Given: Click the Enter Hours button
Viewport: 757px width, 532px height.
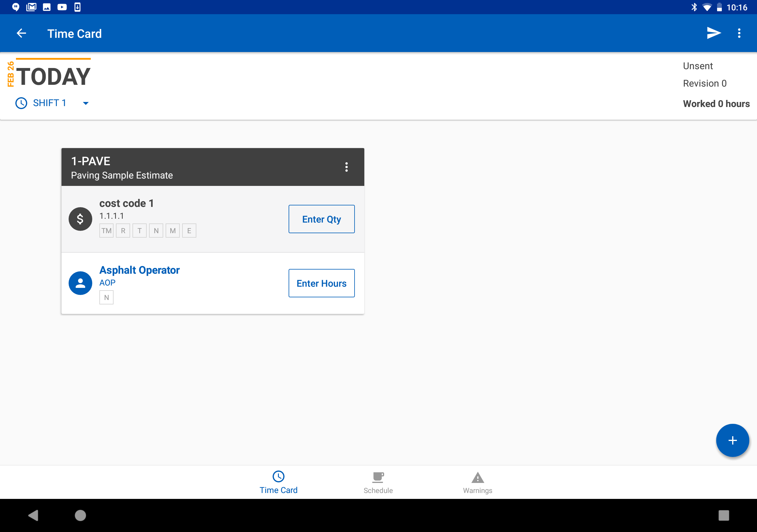Looking at the screenshot, I should click(321, 283).
